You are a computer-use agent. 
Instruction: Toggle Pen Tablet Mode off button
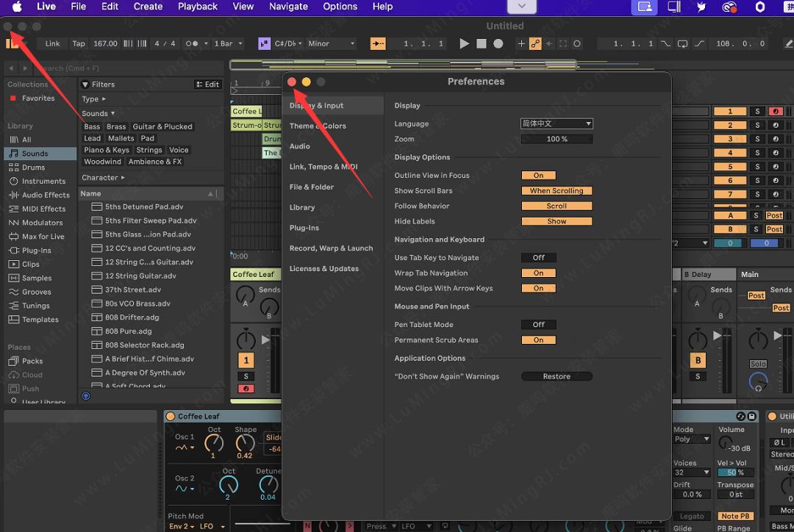coord(538,325)
